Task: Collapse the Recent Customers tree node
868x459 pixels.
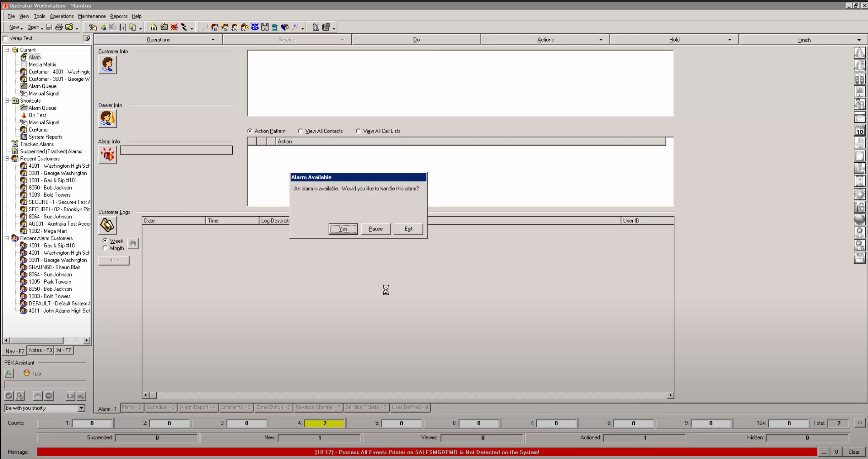Action: tap(7, 158)
